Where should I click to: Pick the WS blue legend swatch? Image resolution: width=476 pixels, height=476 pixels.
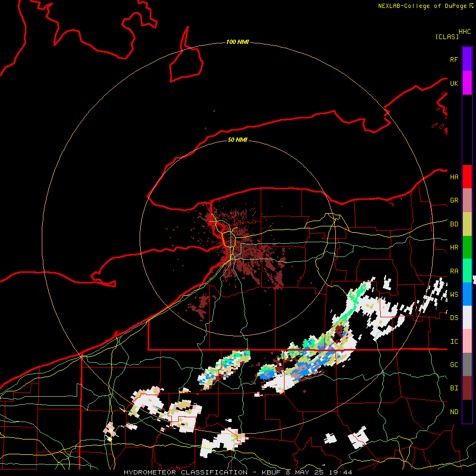[x=467, y=294]
